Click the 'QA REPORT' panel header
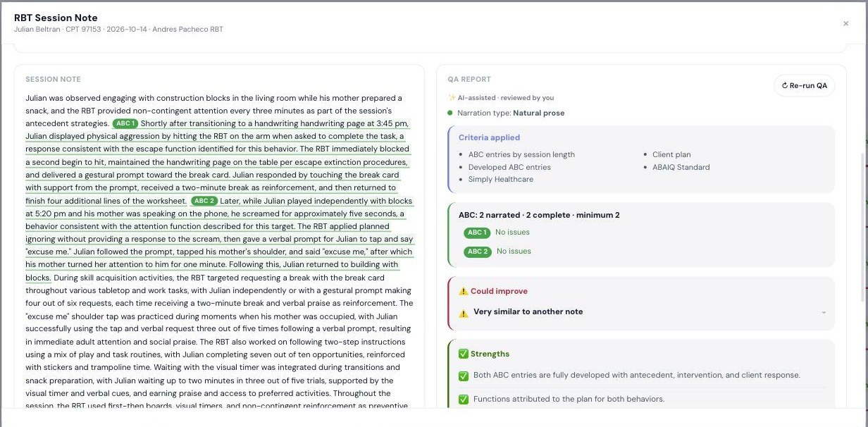This screenshot has width=868, height=427. (469, 80)
